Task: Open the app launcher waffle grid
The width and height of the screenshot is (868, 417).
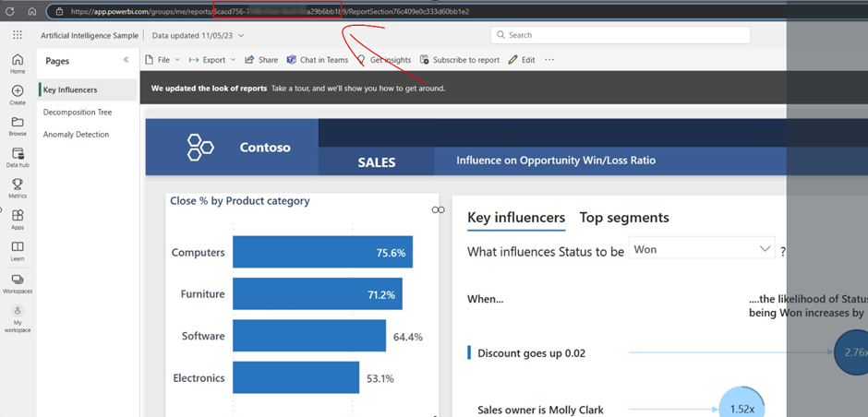Action: coord(18,35)
